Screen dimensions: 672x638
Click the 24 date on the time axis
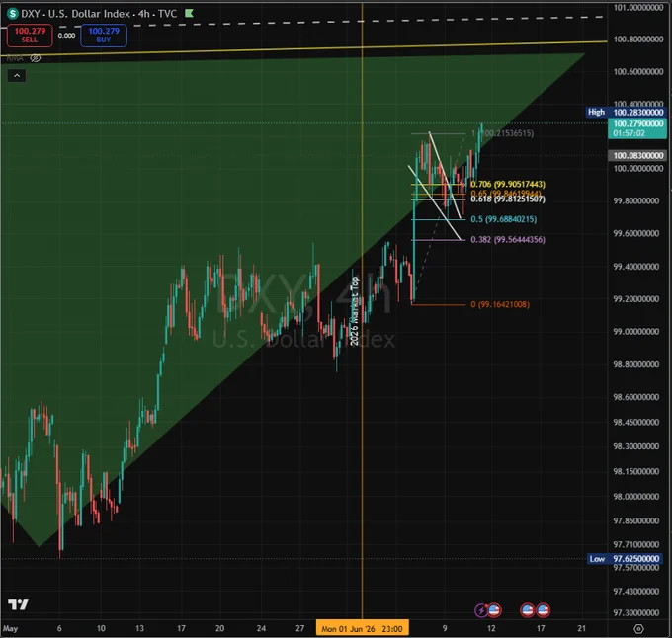[x=261, y=628]
